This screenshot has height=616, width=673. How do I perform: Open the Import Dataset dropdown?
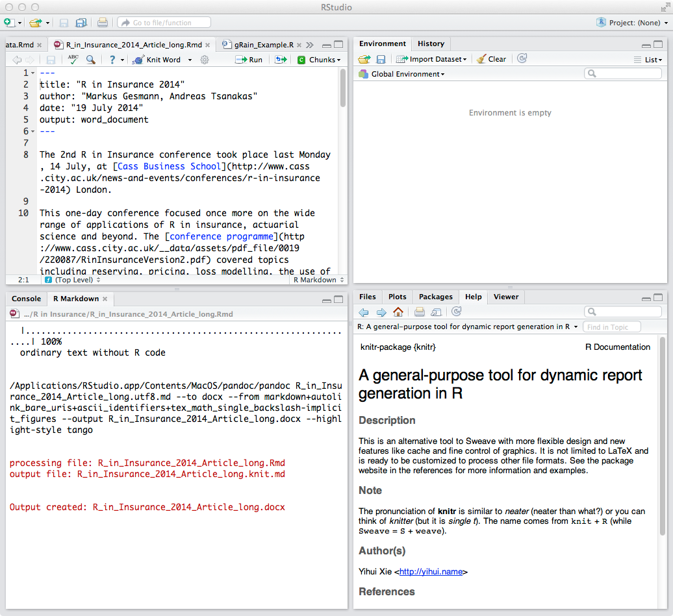[431, 59]
